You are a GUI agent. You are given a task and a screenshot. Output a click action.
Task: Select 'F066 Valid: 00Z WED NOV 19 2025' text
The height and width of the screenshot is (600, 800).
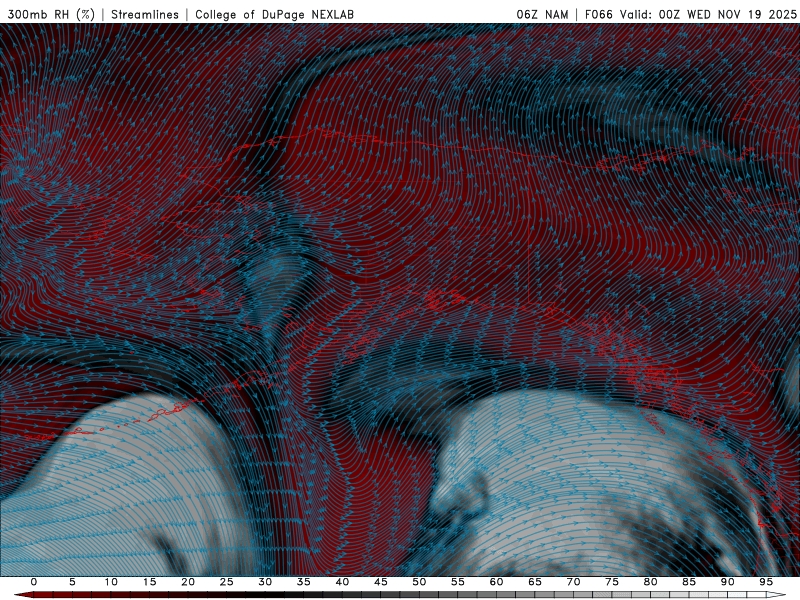(691, 15)
